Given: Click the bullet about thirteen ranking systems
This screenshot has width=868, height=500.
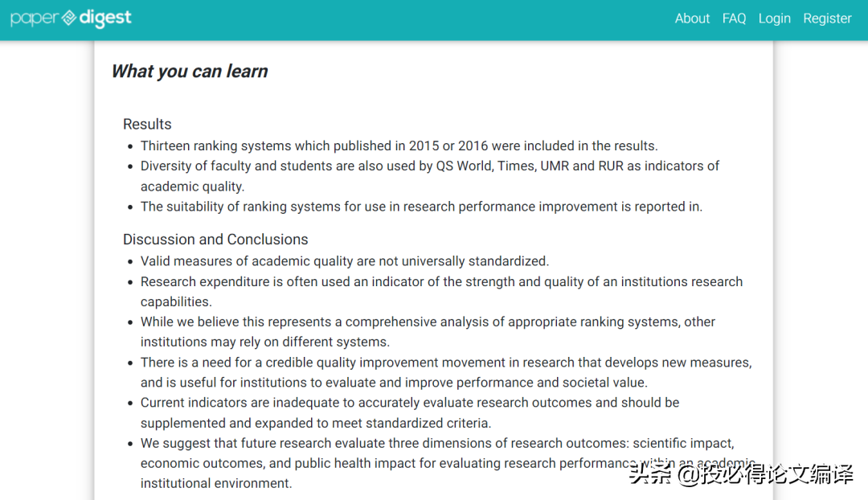Looking at the screenshot, I should point(399,145).
